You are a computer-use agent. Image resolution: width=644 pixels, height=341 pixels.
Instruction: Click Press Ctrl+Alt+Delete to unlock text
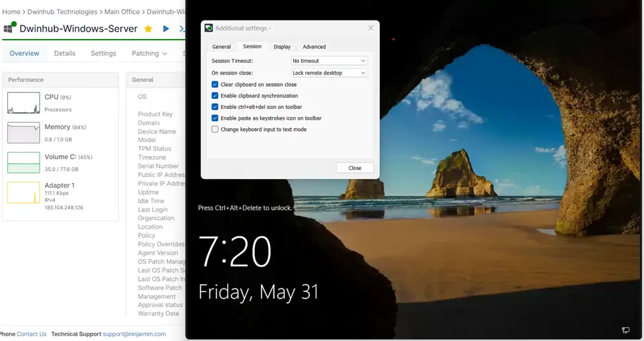point(245,208)
